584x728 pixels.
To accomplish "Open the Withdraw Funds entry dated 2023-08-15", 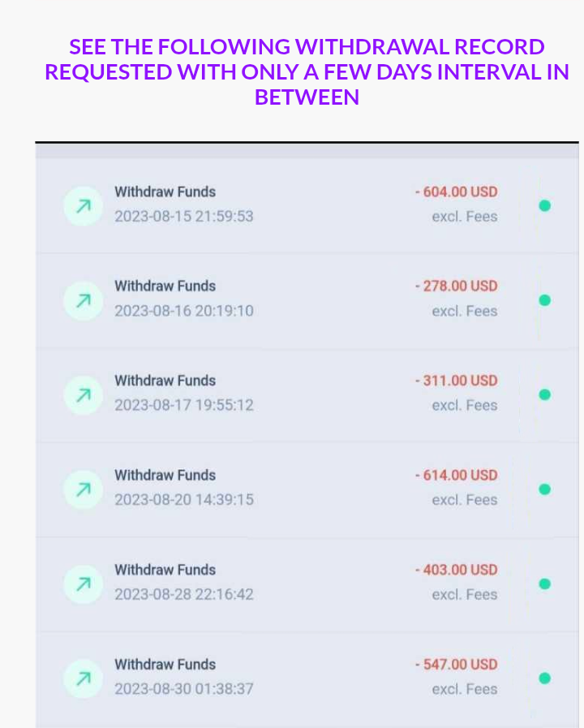I will (307, 205).
